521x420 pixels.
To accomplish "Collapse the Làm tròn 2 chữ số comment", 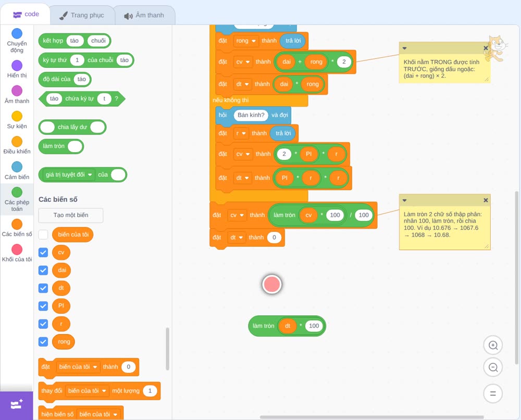I will coord(404,200).
